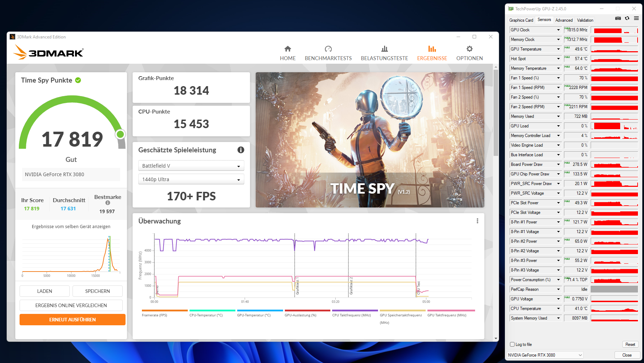Take a GPU-Z screenshot with camera icon
Viewport: 644px width, 363px height.
pyautogui.click(x=618, y=18)
